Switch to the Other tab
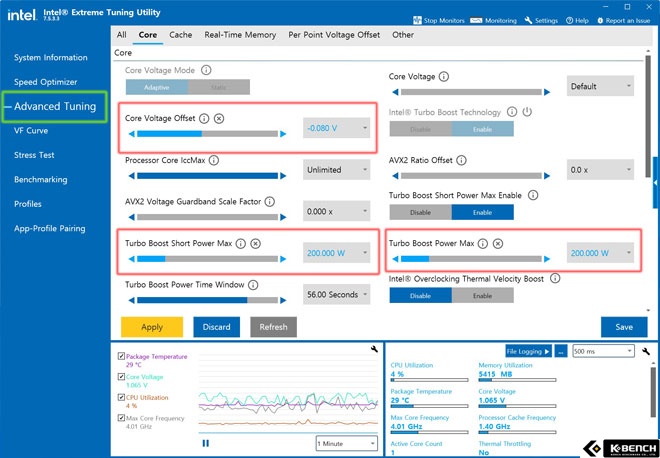The width and height of the screenshot is (660, 458). pyautogui.click(x=403, y=35)
